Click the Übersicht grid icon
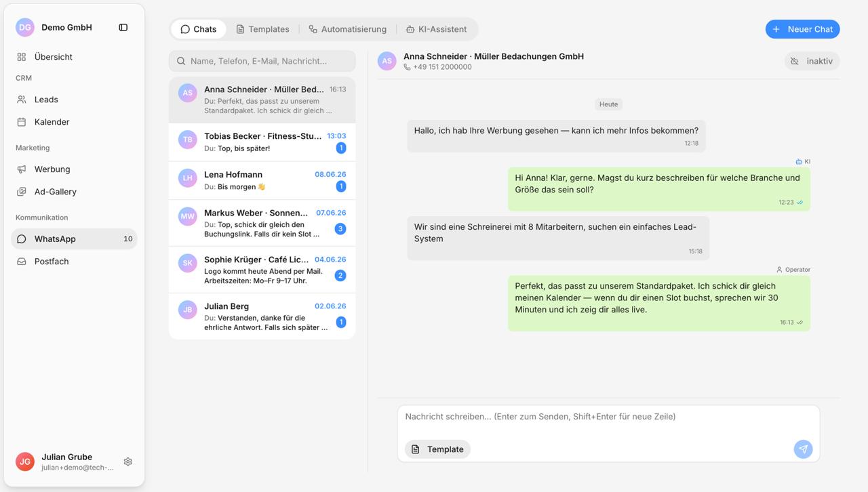 22,57
